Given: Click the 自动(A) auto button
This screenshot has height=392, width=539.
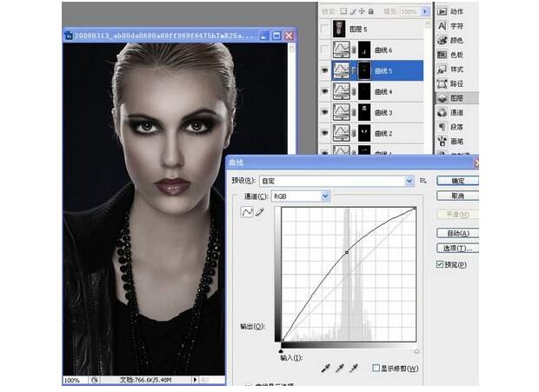Looking at the screenshot, I should click(457, 233).
